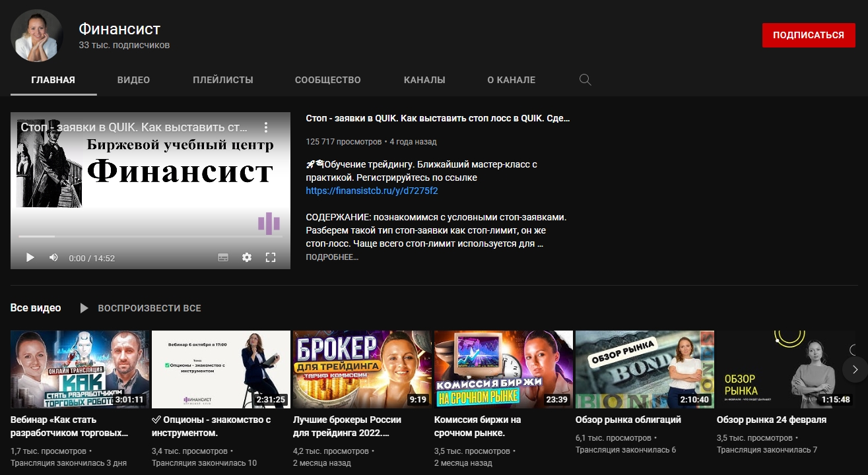
Task: Open thumbnail of Опционы webinar video
Action: (x=221, y=369)
